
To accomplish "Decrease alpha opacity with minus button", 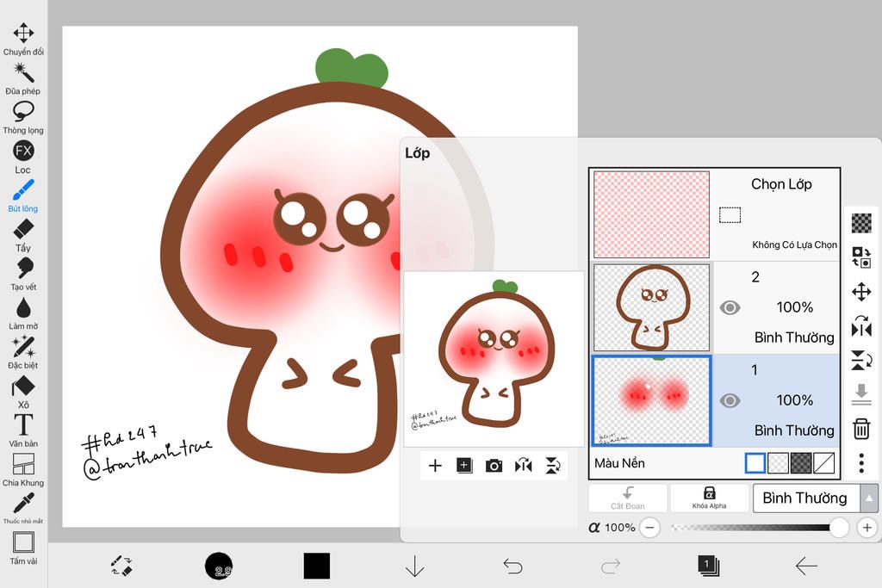I will (649, 527).
